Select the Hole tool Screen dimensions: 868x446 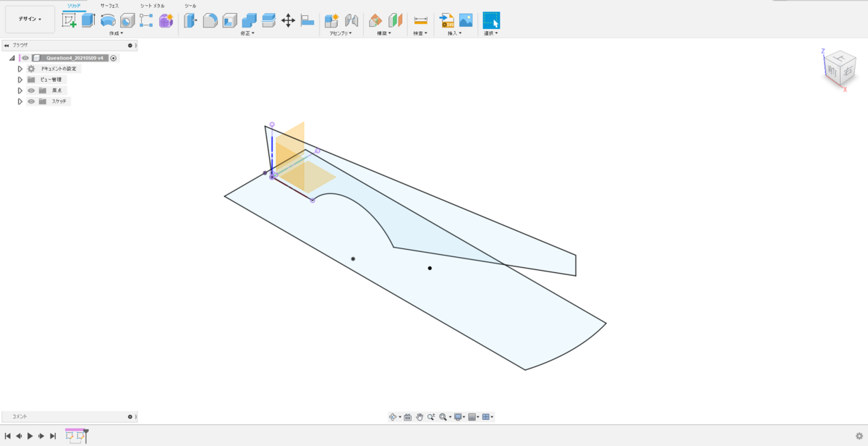tap(127, 20)
